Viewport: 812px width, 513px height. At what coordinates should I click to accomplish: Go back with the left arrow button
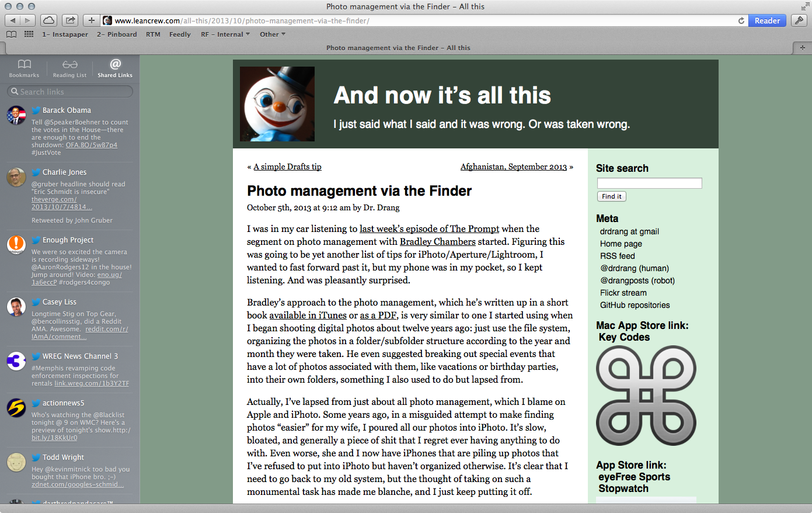(x=12, y=20)
